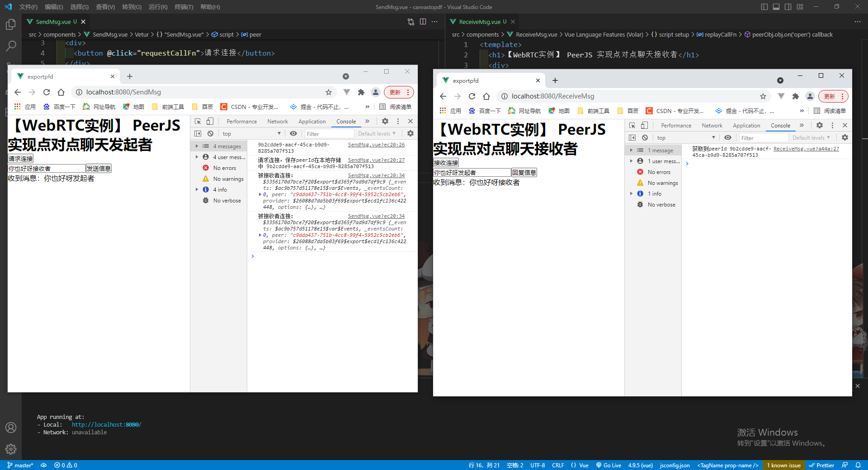Focus the Filter field in SendMsg console

tap(329, 134)
